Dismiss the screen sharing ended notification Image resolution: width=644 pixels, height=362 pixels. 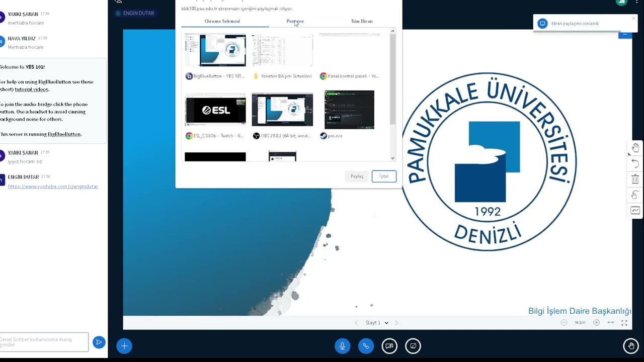coord(633,19)
